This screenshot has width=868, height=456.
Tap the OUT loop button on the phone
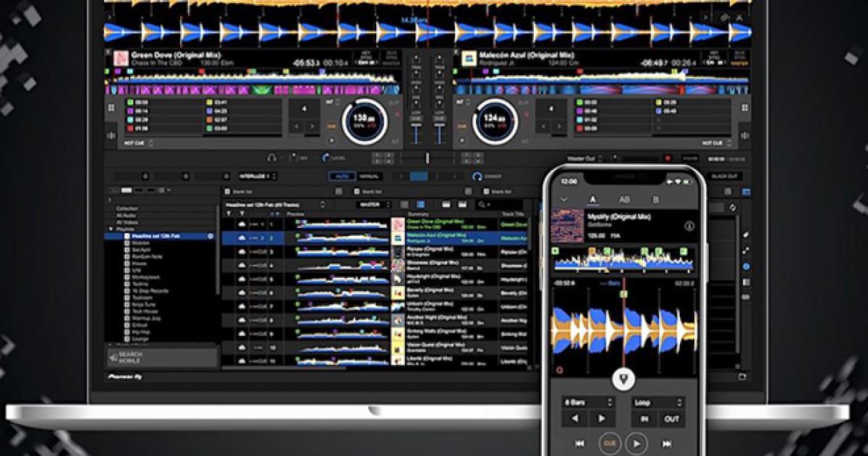[672, 418]
